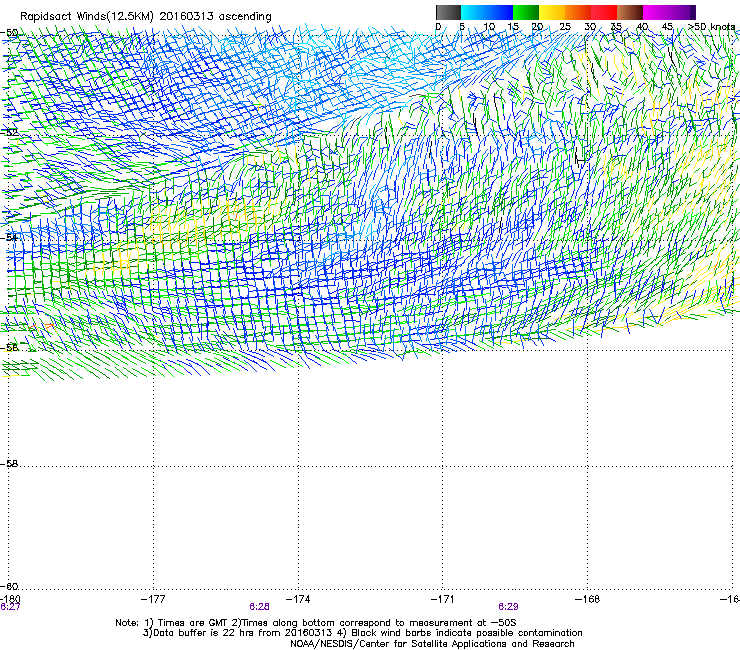Click the '-58' latitude axis label

coord(9,464)
